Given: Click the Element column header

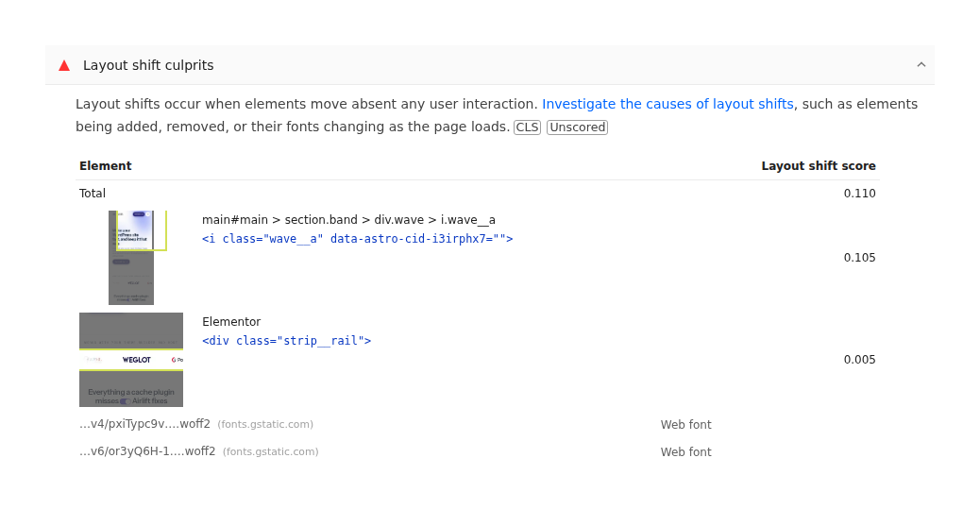Looking at the screenshot, I should pos(105,166).
